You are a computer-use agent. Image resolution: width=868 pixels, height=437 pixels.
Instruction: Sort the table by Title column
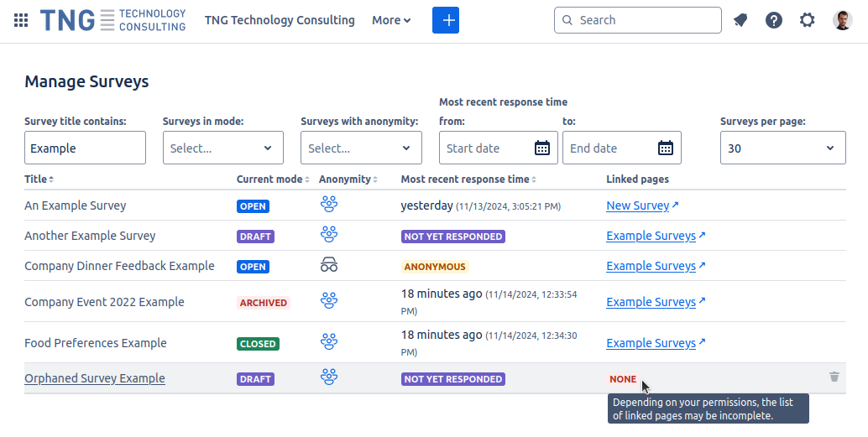coord(39,179)
